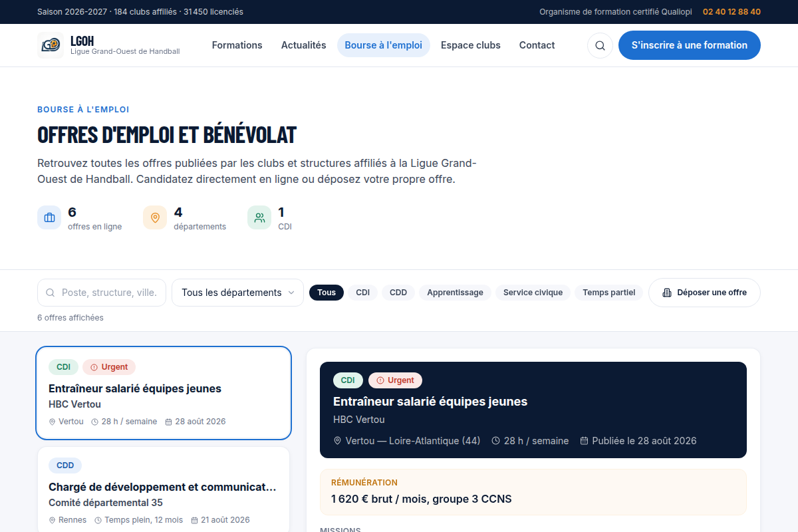Viewport: 798px width, 532px height.
Task: Filter offers by Apprentissage chip
Action: [455, 293]
